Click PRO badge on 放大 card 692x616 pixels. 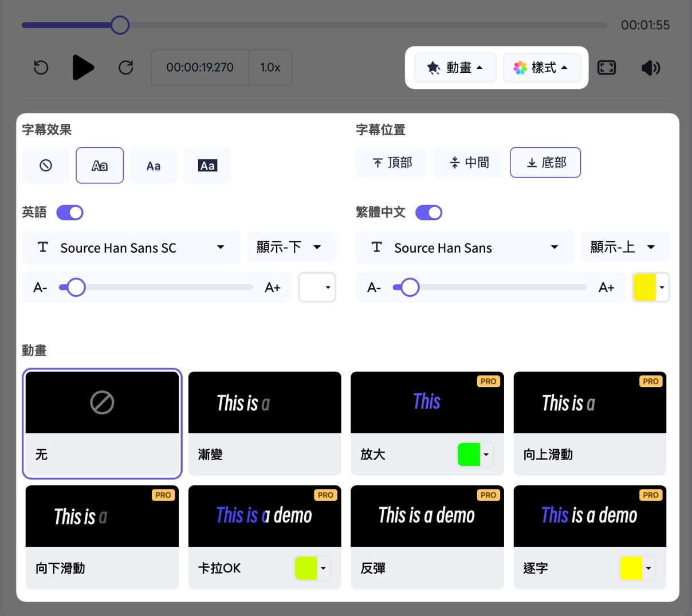tap(488, 381)
